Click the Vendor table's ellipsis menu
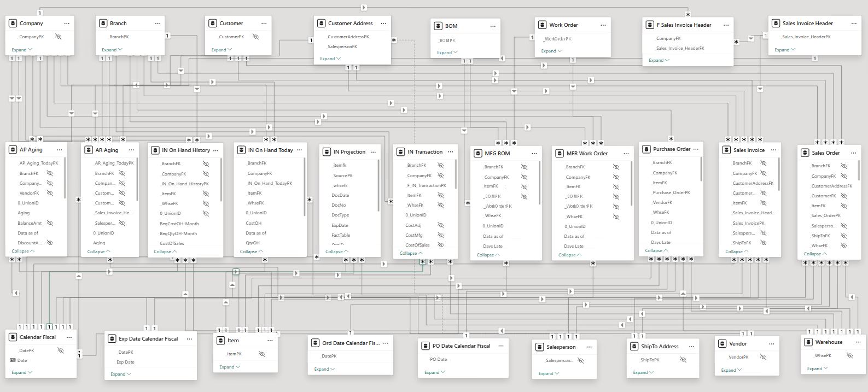 click(x=771, y=344)
